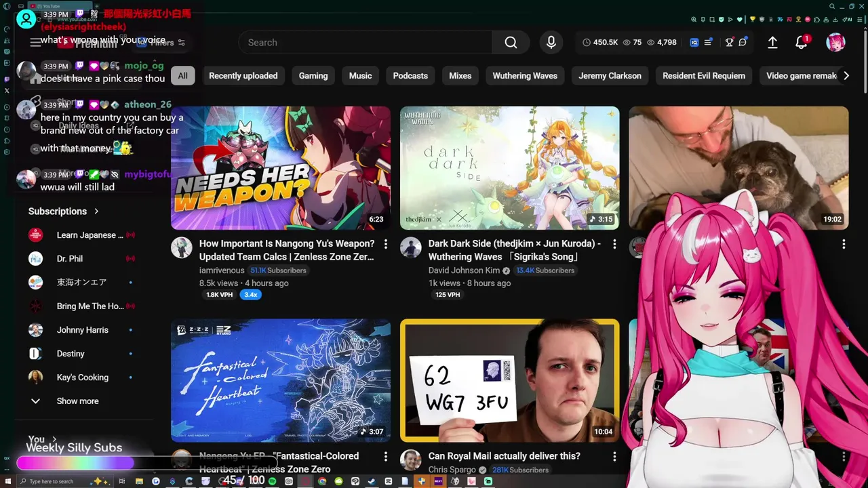This screenshot has height=488, width=868.
Task: Open options menu for the pug dog video
Action: coord(844,244)
